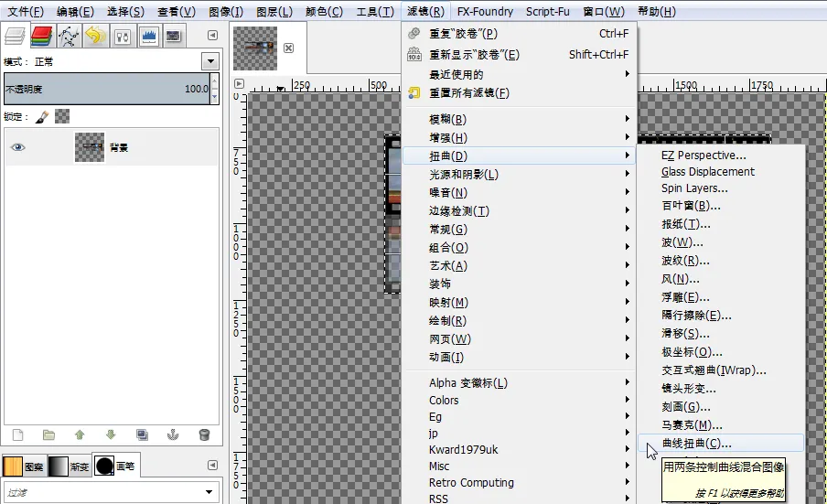Open the 图层(L) menu
The image size is (827, 504).
point(274,12)
